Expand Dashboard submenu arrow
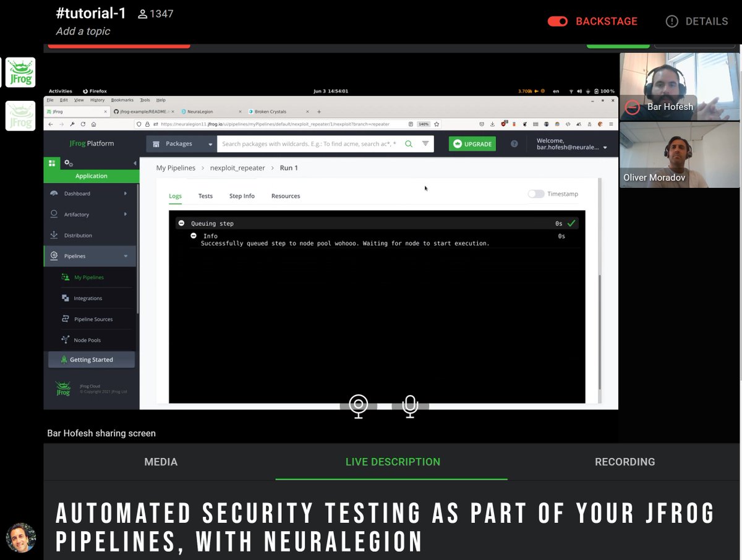Viewport: 742px width, 560px height. 126,193
